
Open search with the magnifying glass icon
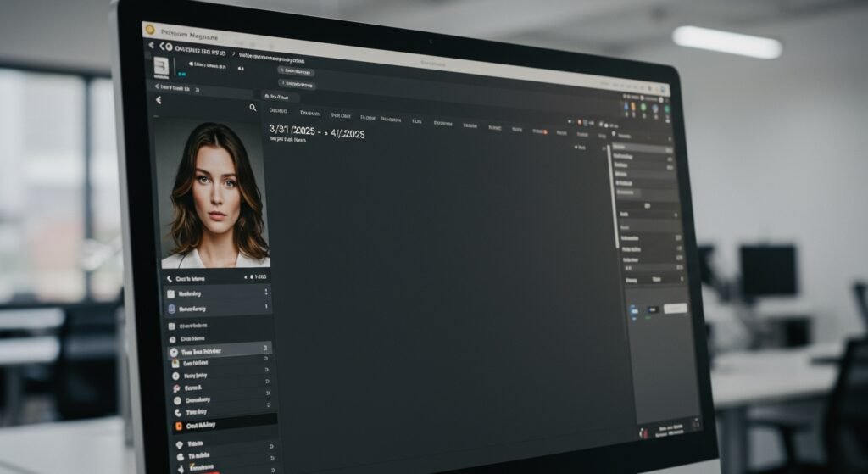(x=253, y=108)
